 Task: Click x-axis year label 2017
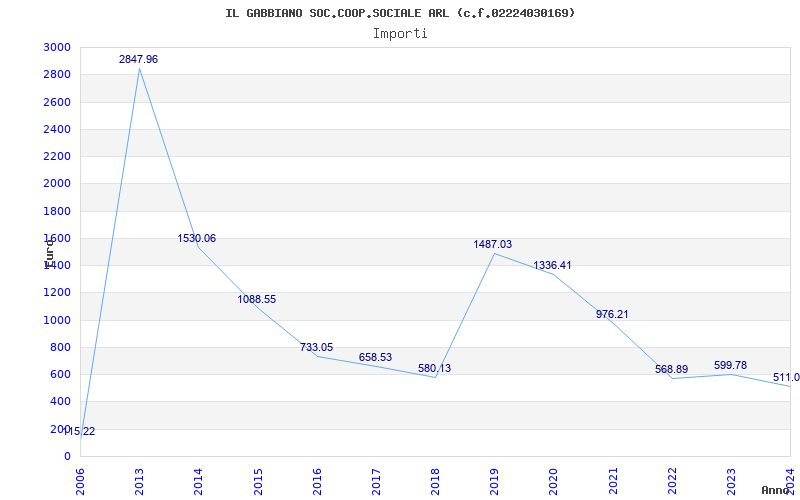point(376,482)
